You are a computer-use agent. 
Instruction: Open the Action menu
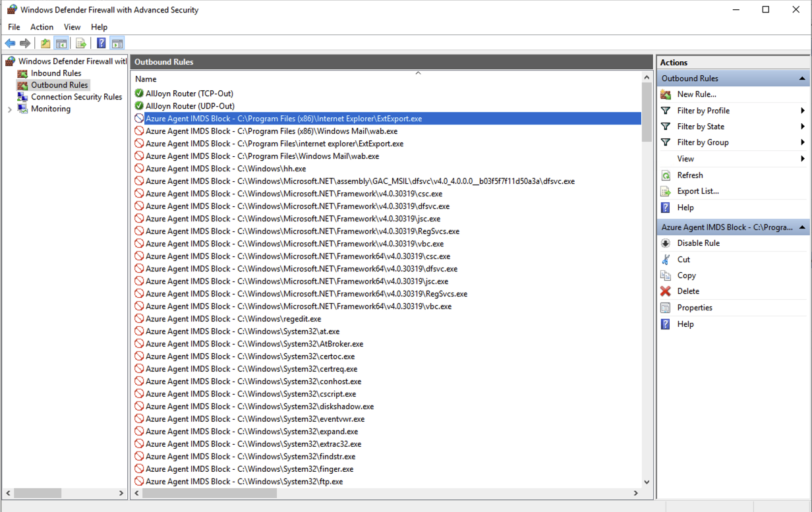(x=42, y=27)
